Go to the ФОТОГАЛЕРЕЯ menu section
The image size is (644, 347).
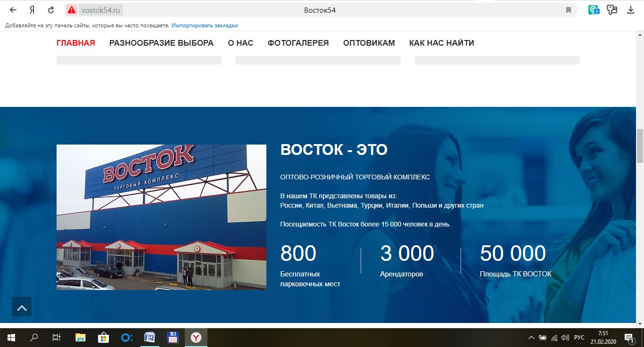coord(298,43)
